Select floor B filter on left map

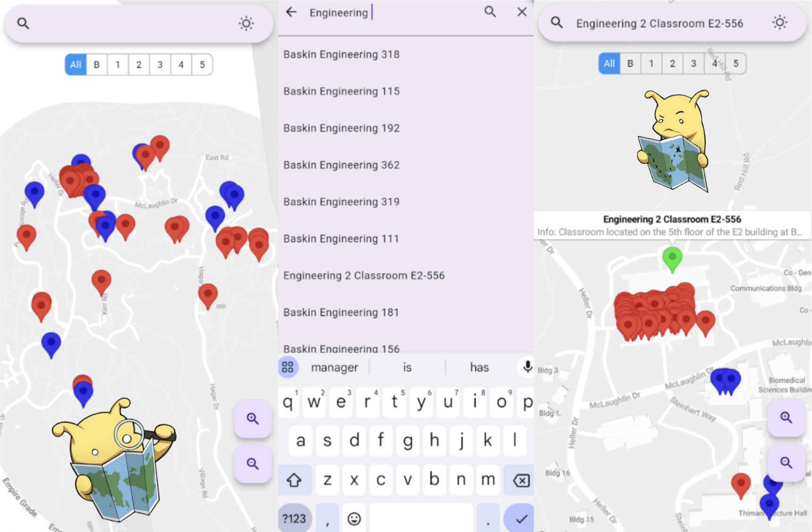(x=97, y=65)
